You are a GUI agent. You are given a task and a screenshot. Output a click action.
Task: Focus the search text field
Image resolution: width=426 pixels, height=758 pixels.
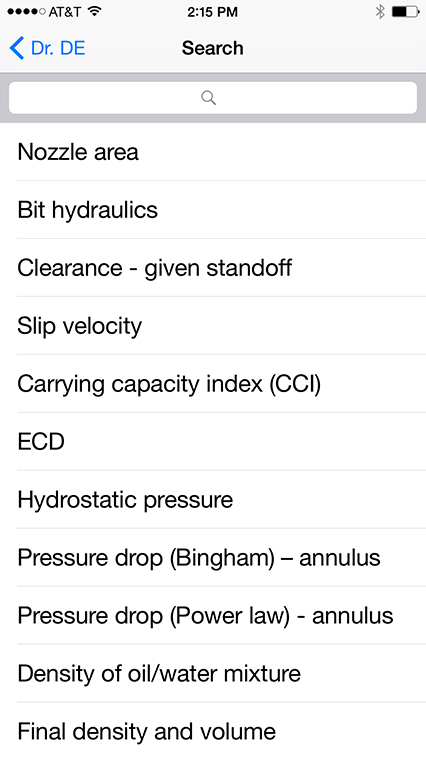point(213,98)
